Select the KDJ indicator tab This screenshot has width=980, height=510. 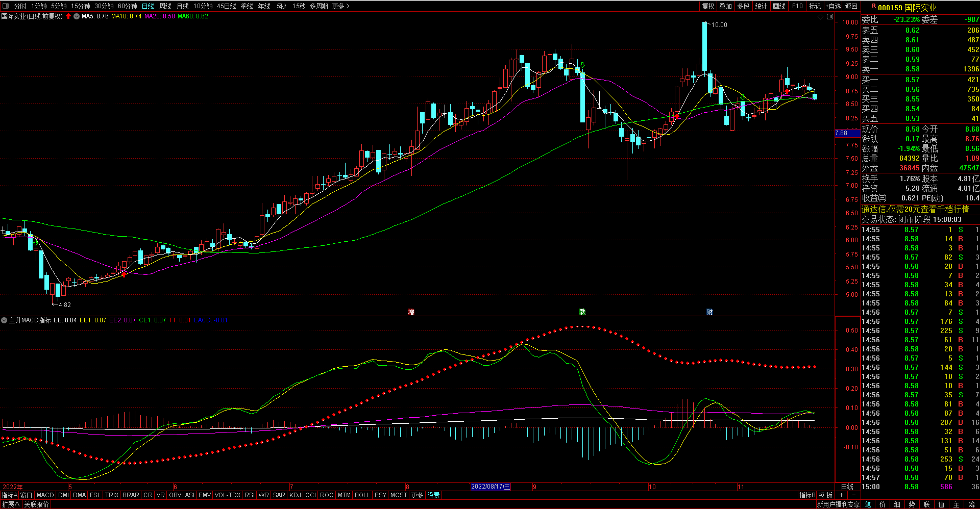point(295,495)
